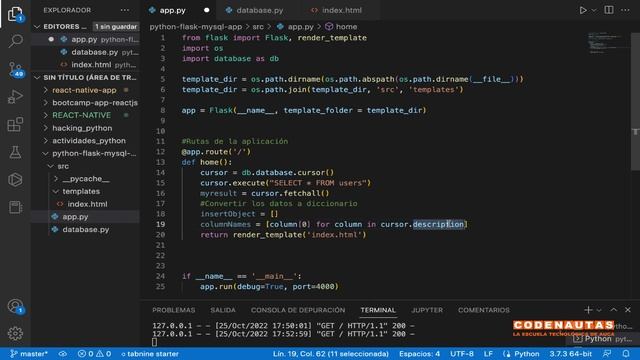
Task: Open the Problemas panel tab
Action: [x=173, y=310]
